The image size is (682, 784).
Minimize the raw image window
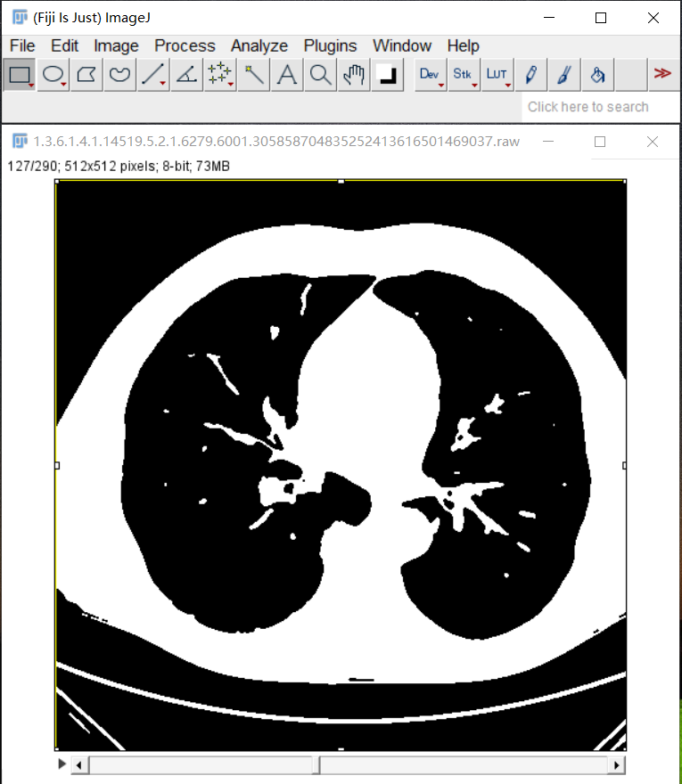(548, 142)
